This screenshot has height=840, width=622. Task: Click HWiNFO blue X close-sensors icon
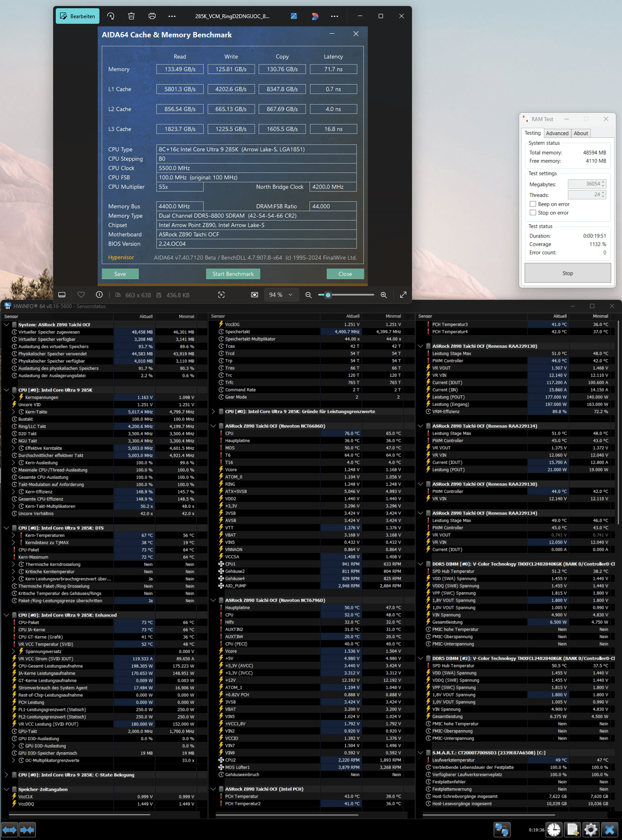coord(610,830)
